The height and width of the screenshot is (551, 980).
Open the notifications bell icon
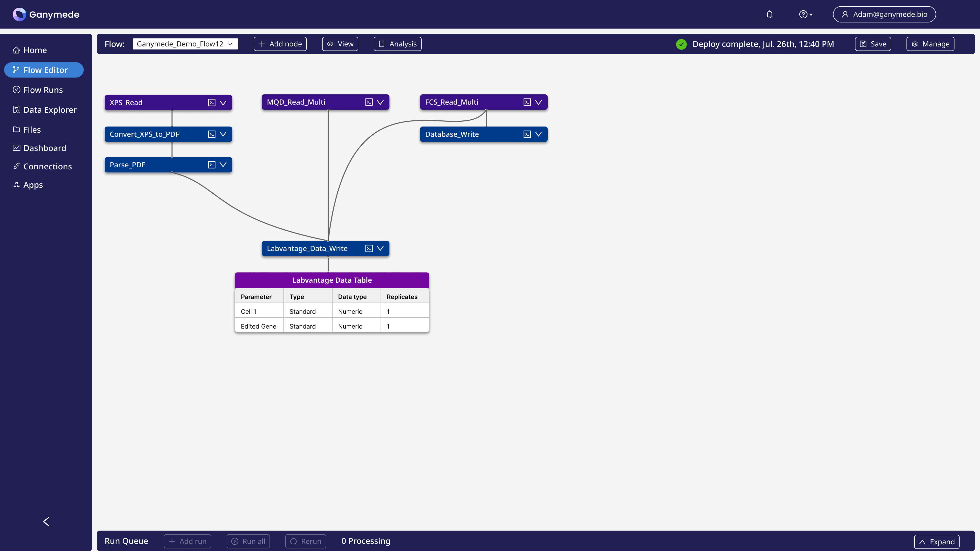pos(769,15)
